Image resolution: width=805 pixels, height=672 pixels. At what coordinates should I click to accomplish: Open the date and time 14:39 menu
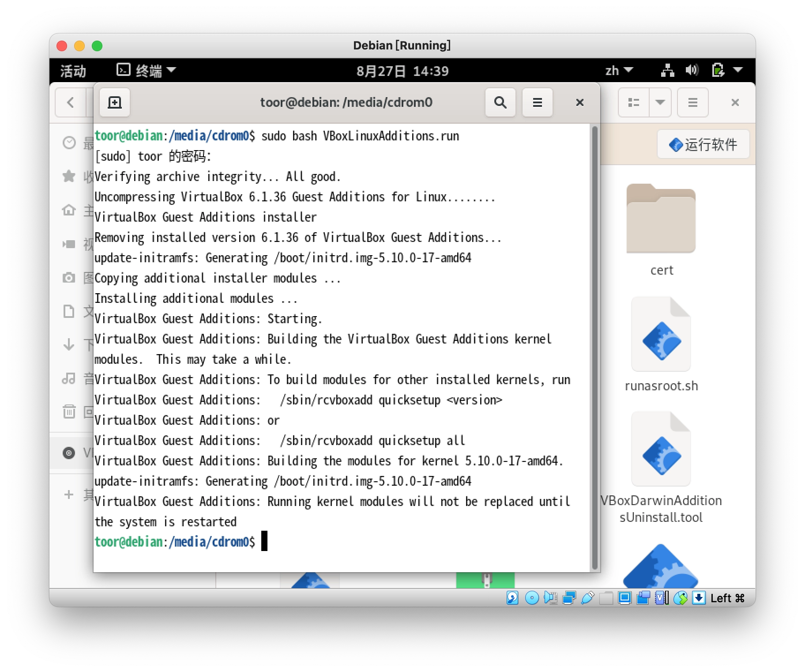click(402, 71)
